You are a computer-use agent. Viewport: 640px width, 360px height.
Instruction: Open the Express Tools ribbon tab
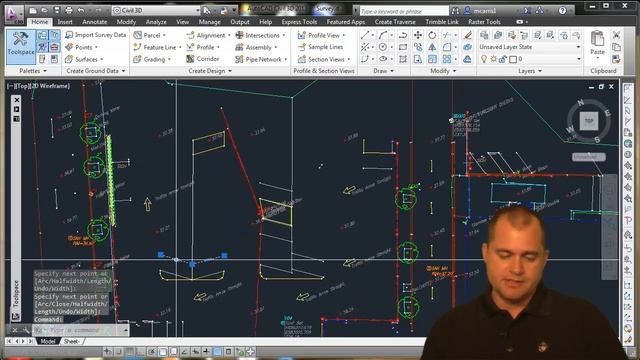point(299,22)
